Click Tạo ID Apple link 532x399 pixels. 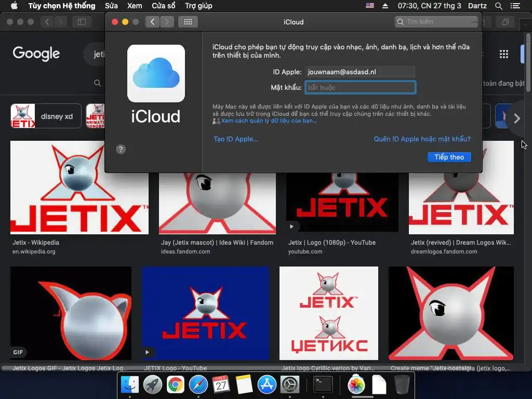pos(236,139)
